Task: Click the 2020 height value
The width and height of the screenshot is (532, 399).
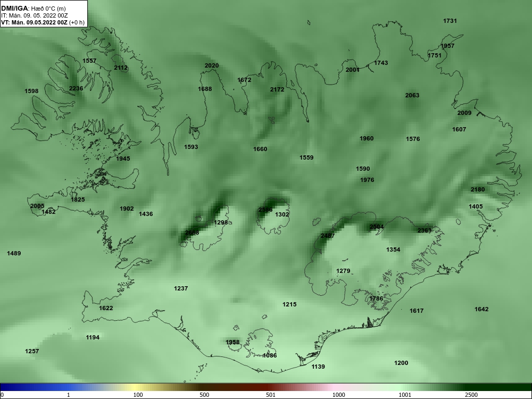Action: click(212, 65)
